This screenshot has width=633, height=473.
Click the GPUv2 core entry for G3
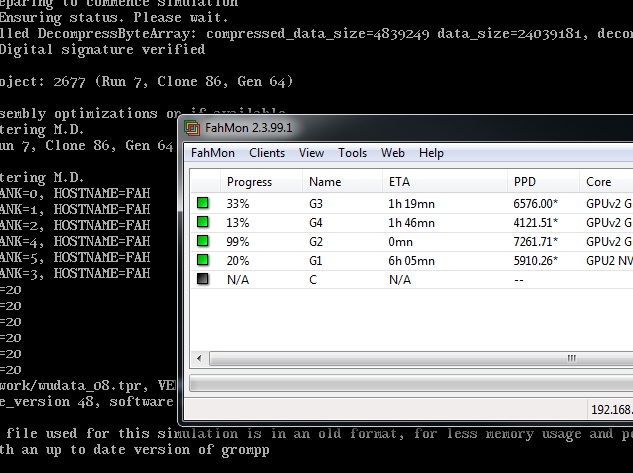609,204
